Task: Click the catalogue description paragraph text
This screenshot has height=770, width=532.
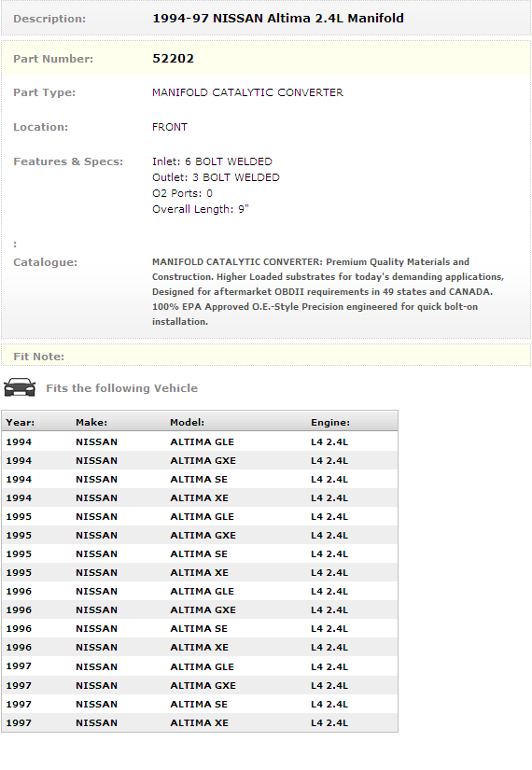Action: [x=329, y=292]
